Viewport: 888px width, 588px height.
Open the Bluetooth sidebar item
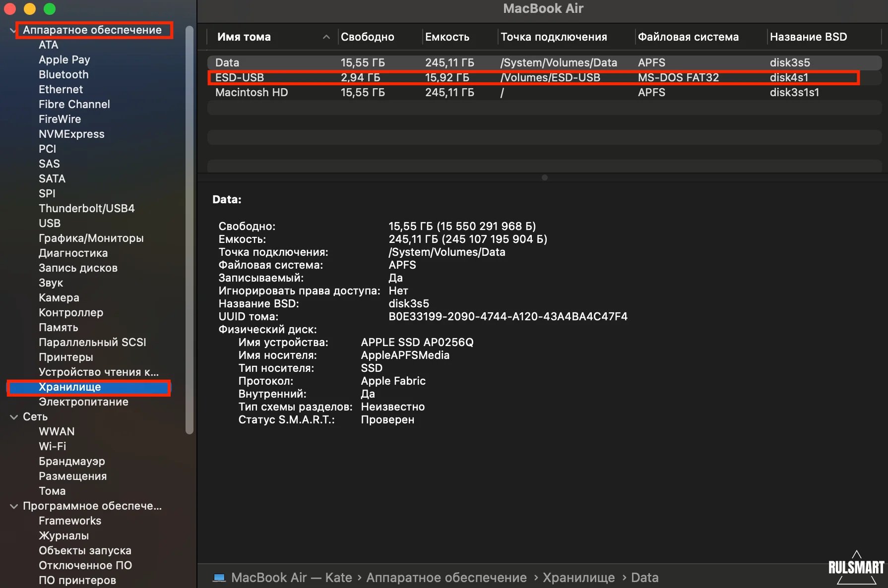coord(63,75)
